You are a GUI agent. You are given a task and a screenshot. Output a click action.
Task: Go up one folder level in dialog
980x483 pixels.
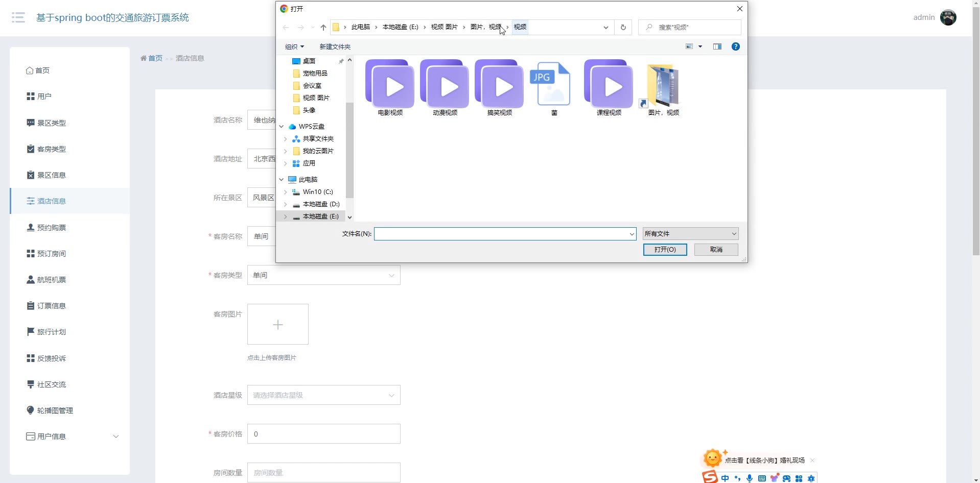pyautogui.click(x=323, y=27)
